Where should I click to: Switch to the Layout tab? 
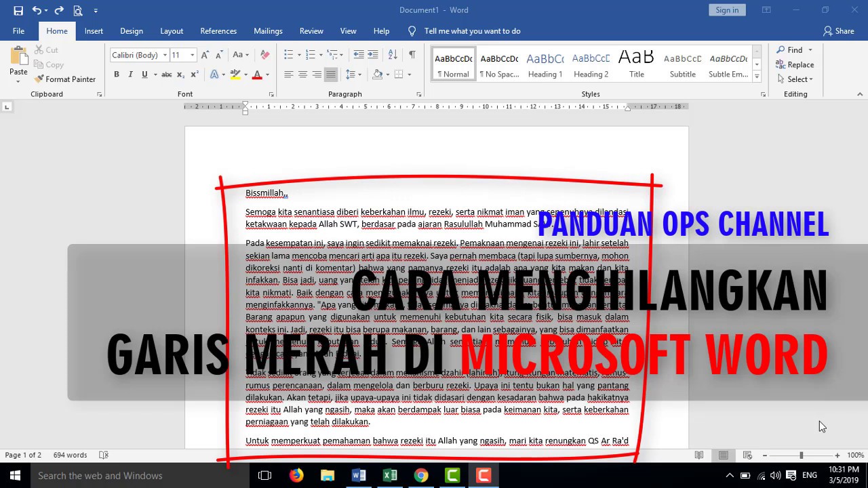(172, 31)
